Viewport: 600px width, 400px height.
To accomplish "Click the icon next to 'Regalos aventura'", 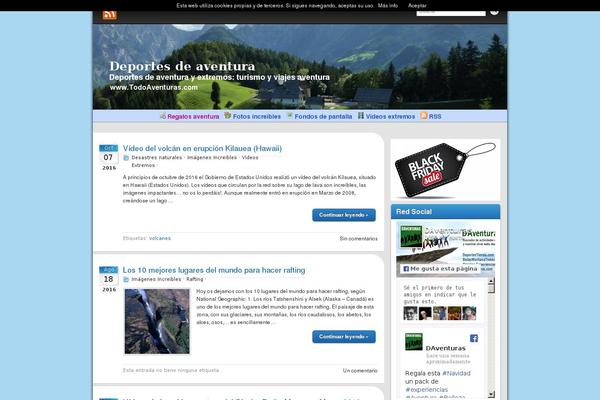I will pyautogui.click(x=163, y=116).
